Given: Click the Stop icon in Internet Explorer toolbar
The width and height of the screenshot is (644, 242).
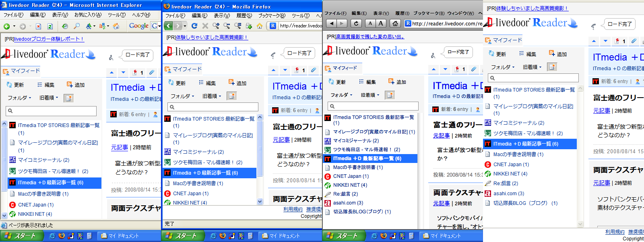Looking at the screenshot, I should point(38,26).
